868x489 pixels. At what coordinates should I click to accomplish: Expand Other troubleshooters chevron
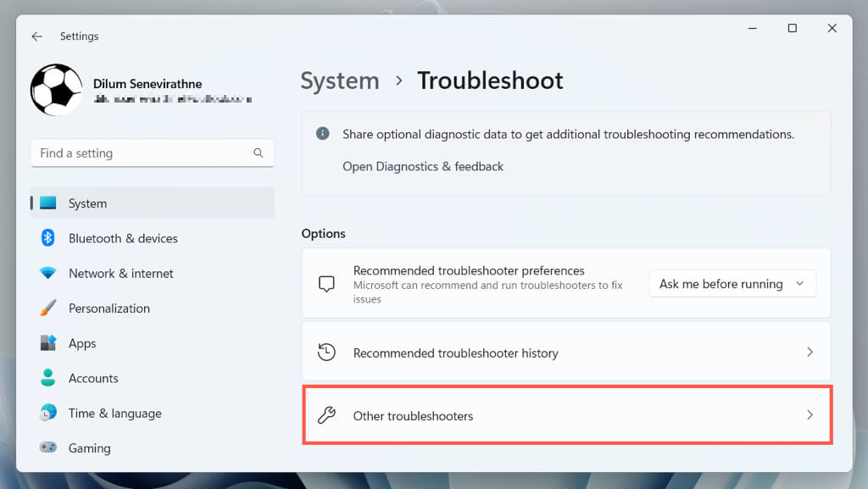click(x=810, y=415)
